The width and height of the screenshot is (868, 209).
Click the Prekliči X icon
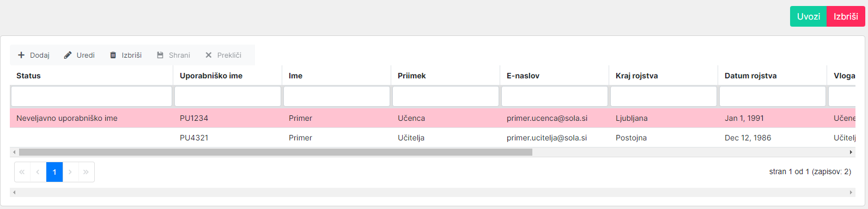point(208,55)
